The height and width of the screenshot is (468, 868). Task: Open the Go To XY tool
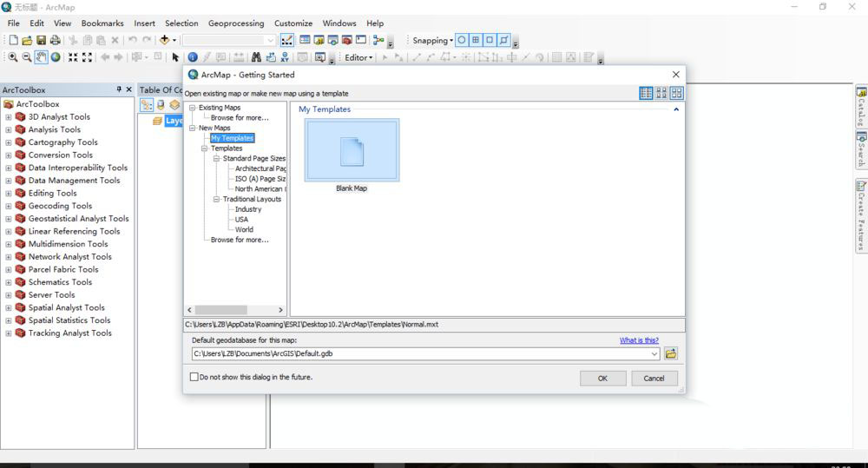[285, 57]
